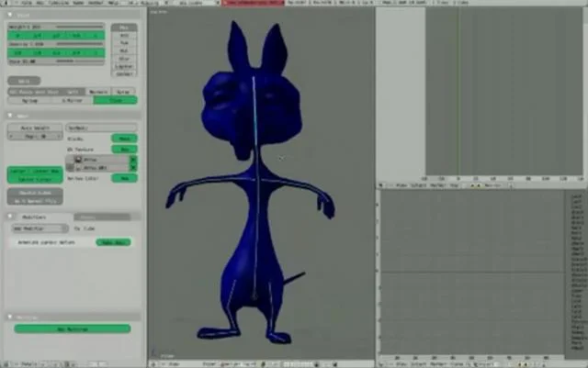Delete the second UVTex layer with X

tap(132, 168)
